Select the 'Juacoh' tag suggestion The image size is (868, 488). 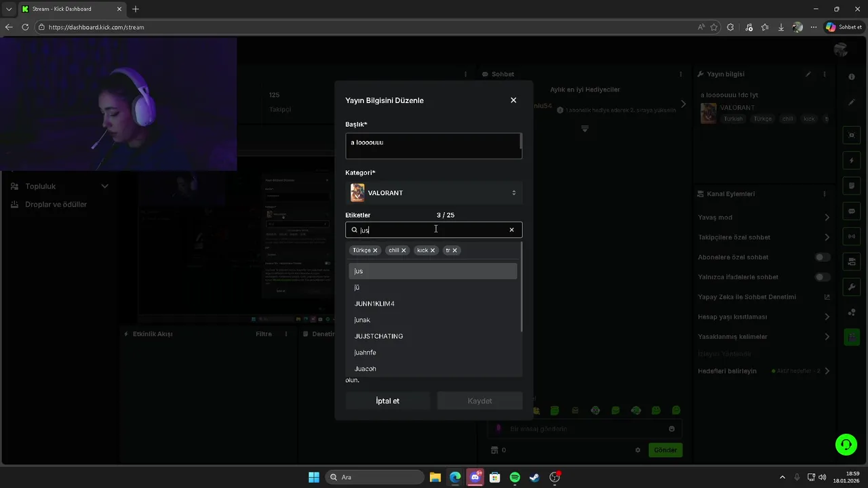(433, 369)
